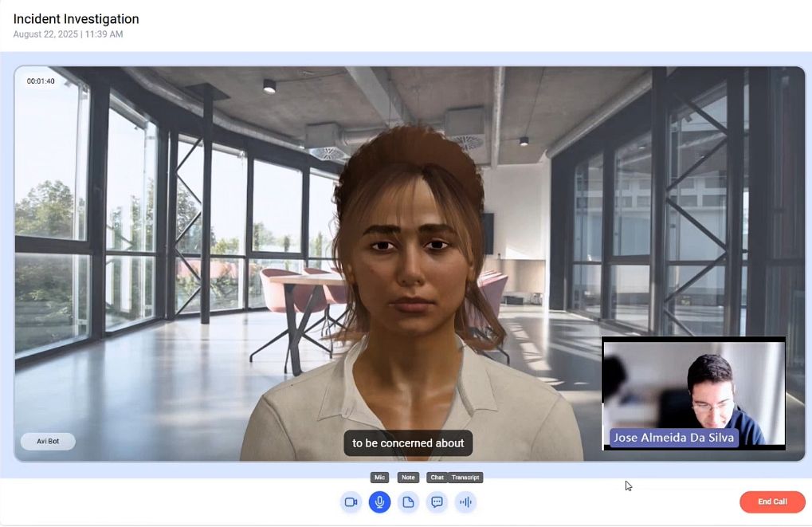
Task: Click the avatar's face in main video
Action: click(x=410, y=259)
